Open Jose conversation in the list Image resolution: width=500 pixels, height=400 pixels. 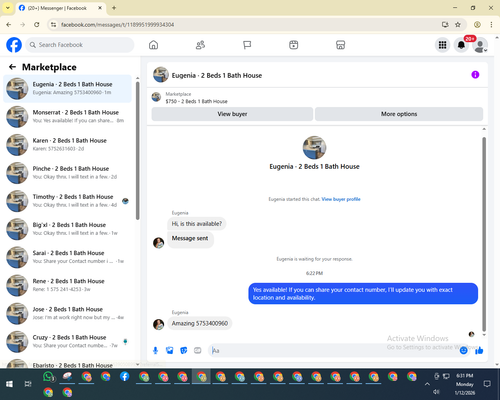[67, 314]
